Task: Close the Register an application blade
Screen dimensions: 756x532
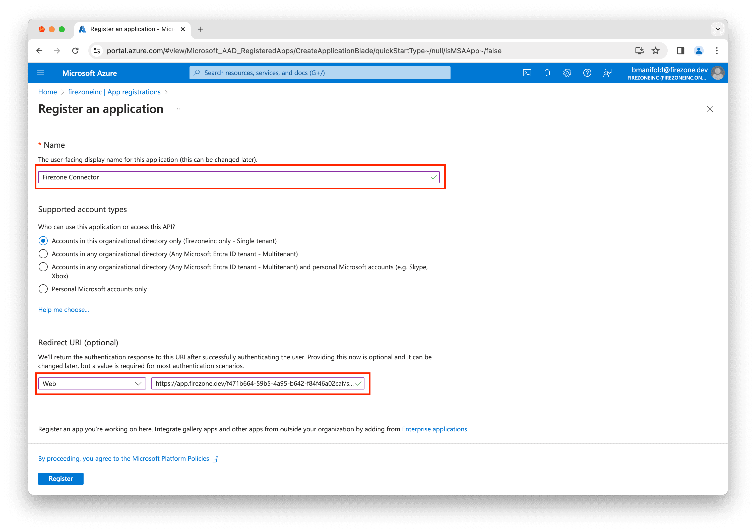Action: [710, 109]
